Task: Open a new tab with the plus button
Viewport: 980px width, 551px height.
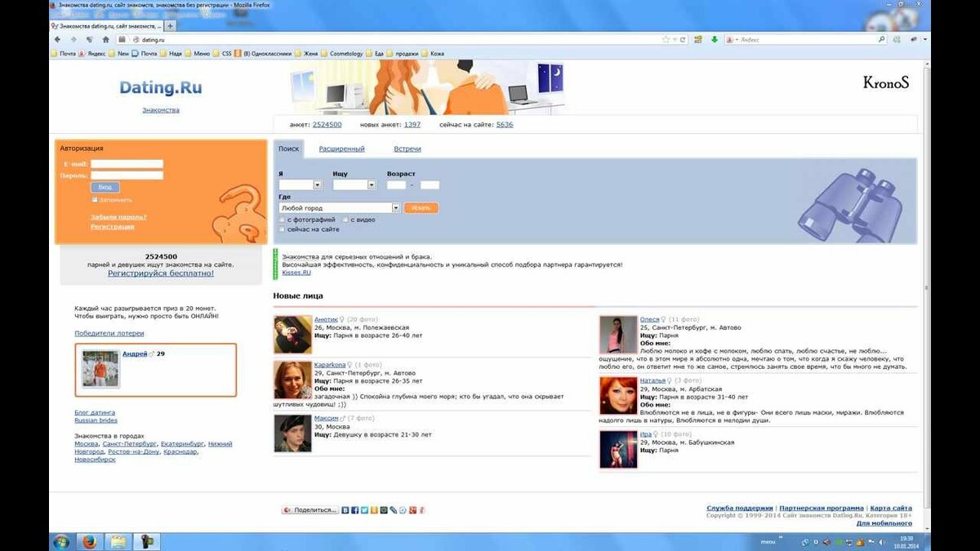Action: (171, 26)
